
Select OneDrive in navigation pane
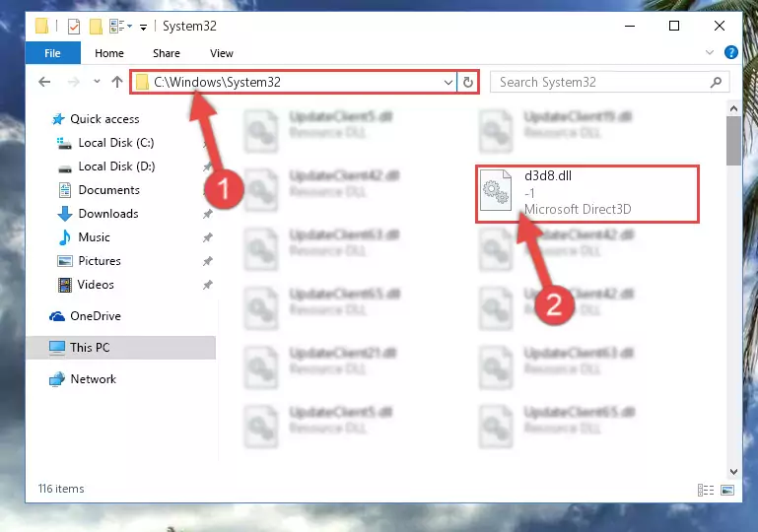point(96,316)
